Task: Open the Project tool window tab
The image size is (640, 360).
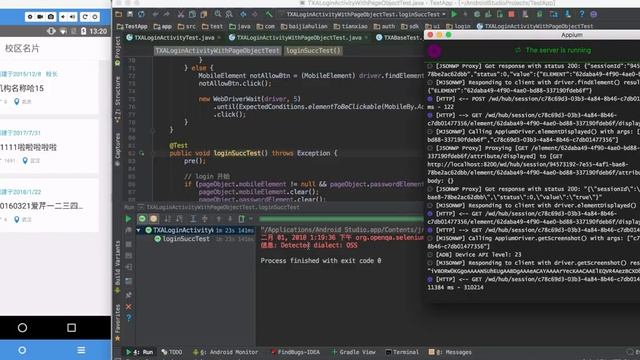Action: coord(118,51)
